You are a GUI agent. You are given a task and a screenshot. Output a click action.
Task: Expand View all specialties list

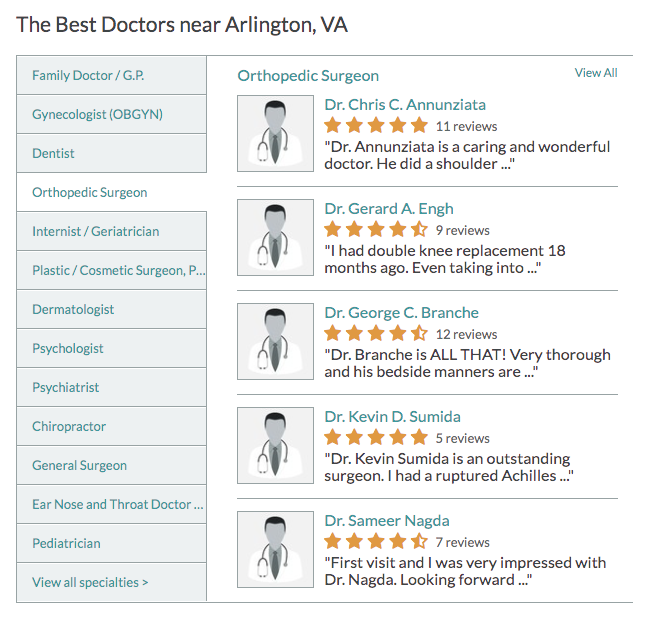point(90,582)
